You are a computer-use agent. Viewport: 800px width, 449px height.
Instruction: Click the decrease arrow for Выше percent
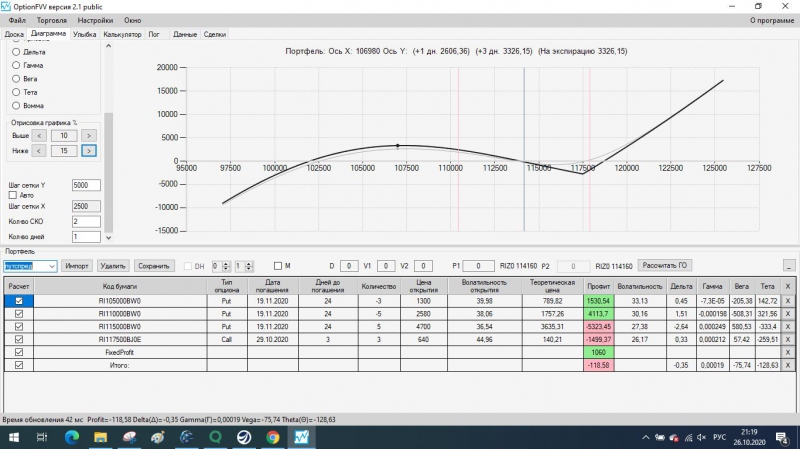click(x=39, y=136)
